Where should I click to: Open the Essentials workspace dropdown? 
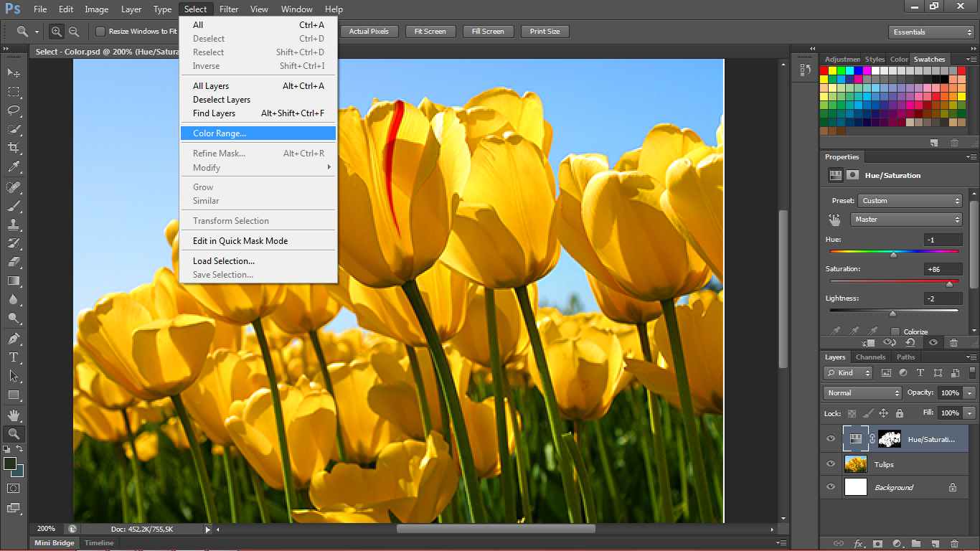(x=931, y=32)
